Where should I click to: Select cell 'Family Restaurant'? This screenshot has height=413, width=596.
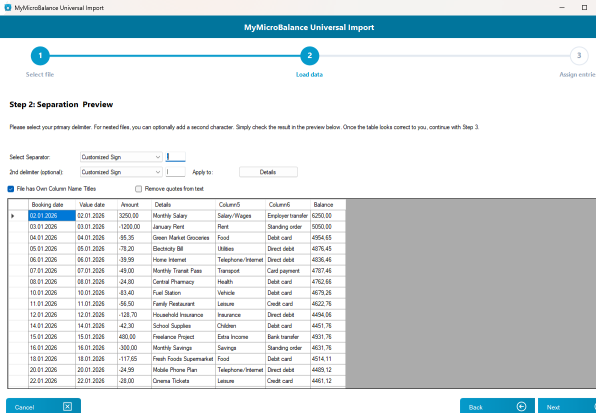pyautogui.click(x=183, y=304)
